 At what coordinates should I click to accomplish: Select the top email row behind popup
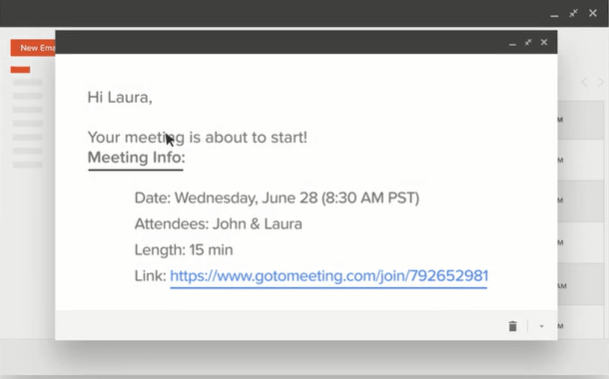pos(583,120)
